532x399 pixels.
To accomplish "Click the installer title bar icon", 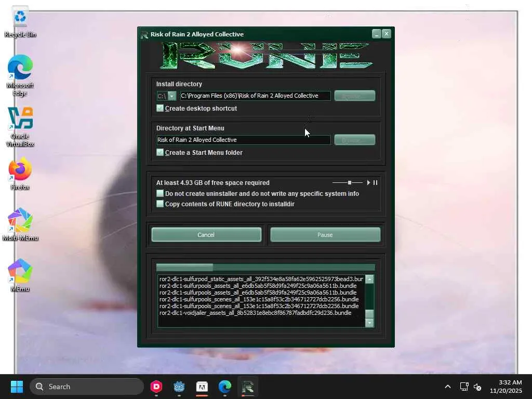I will point(144,35).
